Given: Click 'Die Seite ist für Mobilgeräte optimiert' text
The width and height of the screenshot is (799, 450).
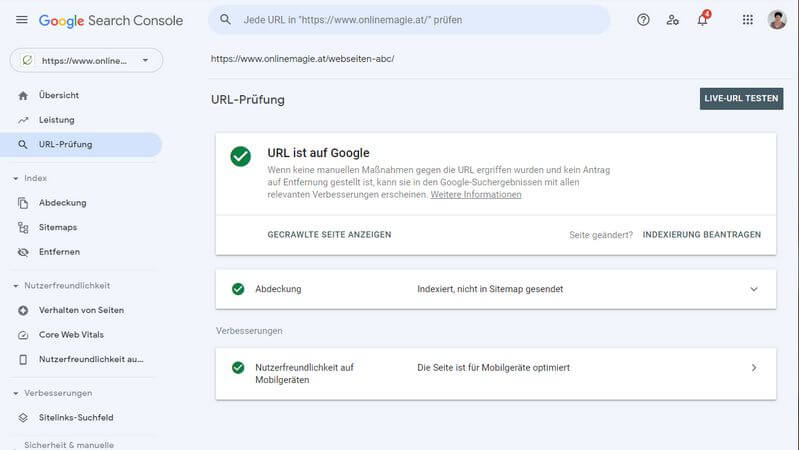Looking at the screenshot, I should click(493, 367).
